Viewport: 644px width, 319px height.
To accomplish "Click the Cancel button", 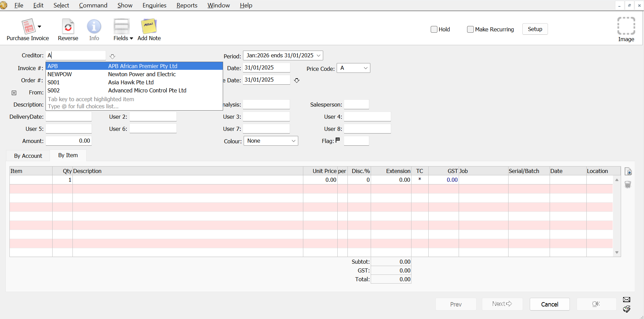I will tap(550, 304).
